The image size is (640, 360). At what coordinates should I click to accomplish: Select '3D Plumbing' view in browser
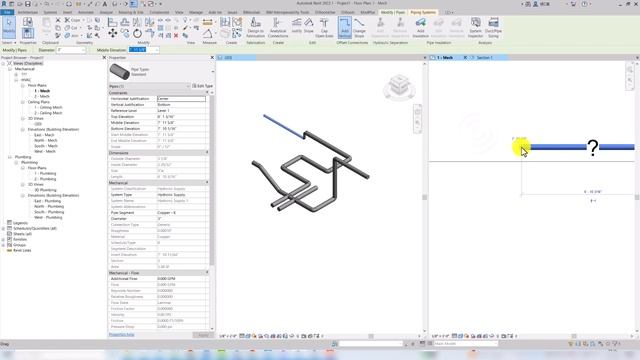(x=45, y=190)
